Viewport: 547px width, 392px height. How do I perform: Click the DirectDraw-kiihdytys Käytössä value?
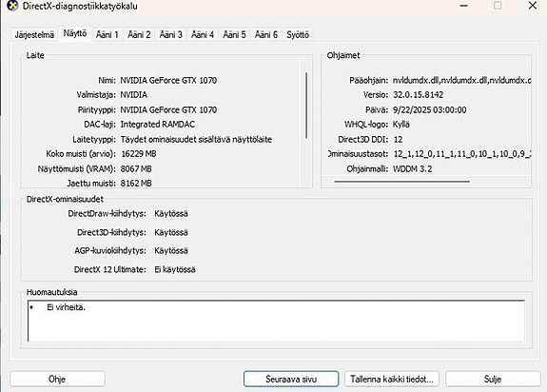point(171,214)
